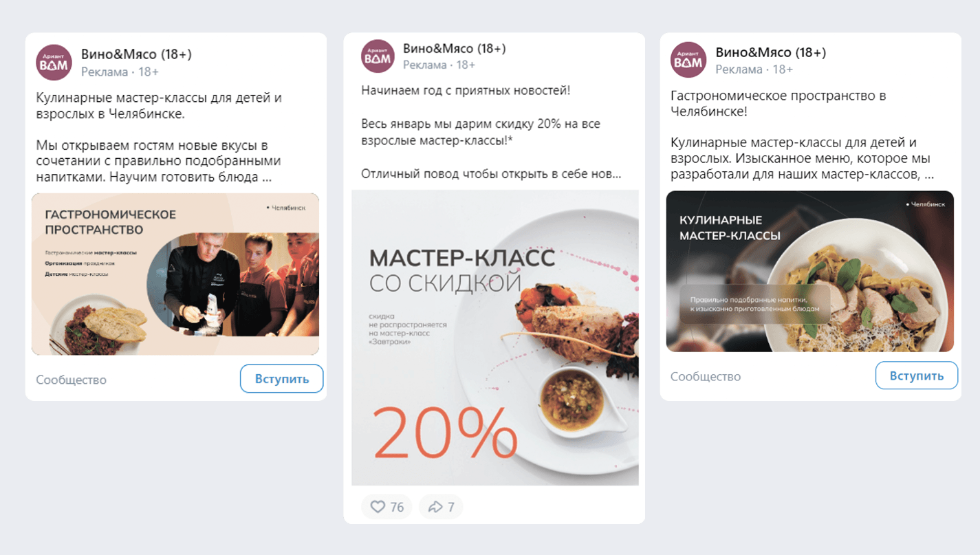This screenshot has height=555, width=980.
Task: Open the Кулинарные мастер-классы banner image
Action: click(x=810, y=271)
